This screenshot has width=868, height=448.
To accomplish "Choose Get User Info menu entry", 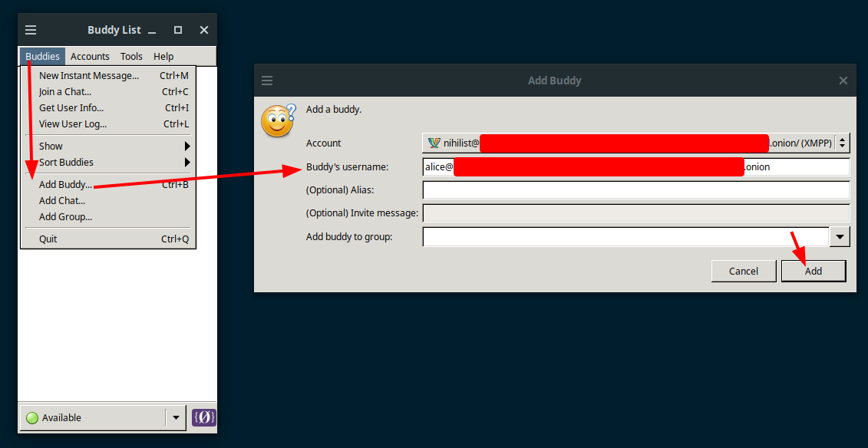I will tap(108, 108).
